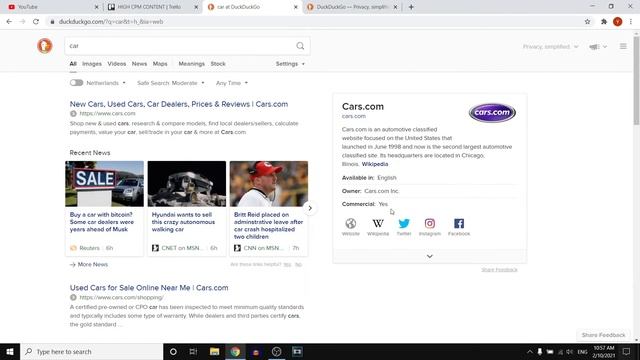The image size is (640, 360).
Task: Click the DuckDuckGo logo
Action: (44, 46)
